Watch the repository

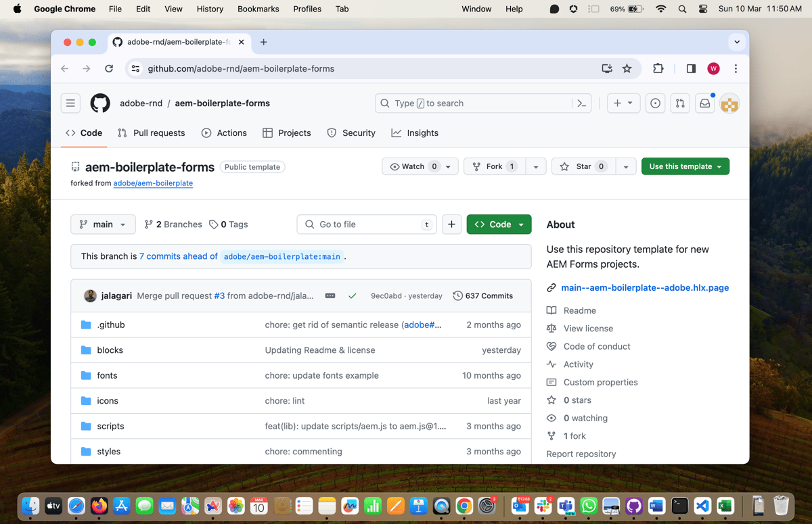[x=413, y=166]
